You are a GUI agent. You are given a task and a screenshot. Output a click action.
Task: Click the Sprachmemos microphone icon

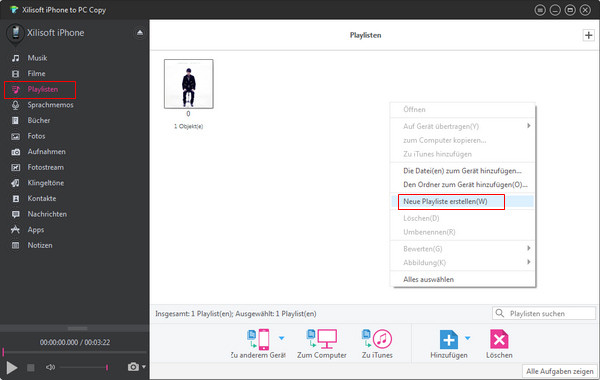15,105
